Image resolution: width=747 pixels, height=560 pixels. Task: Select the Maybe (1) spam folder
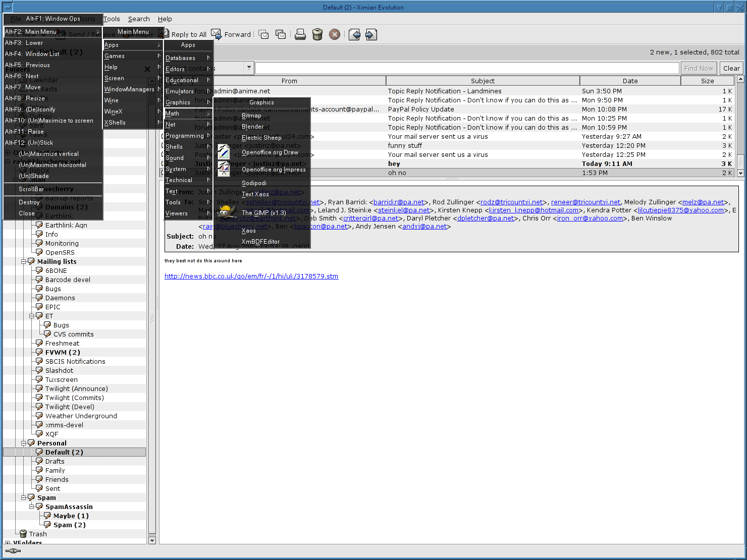click(71, 516)
